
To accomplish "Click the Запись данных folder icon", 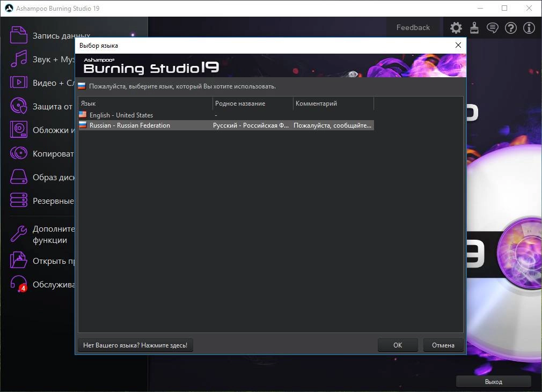I will (18, 35).
